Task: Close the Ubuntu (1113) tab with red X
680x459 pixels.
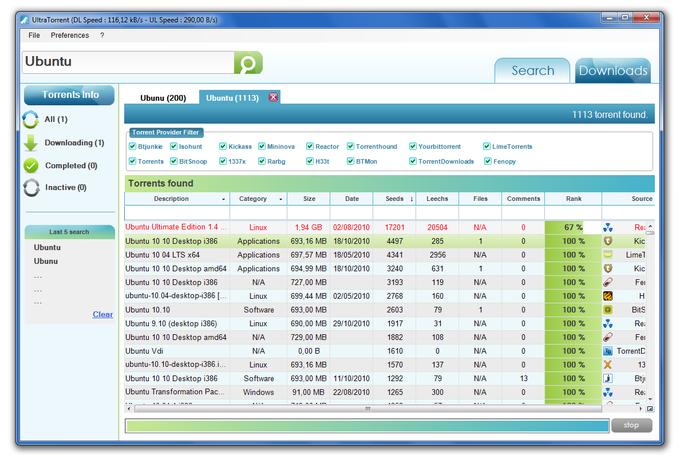Action: (273, 97)
